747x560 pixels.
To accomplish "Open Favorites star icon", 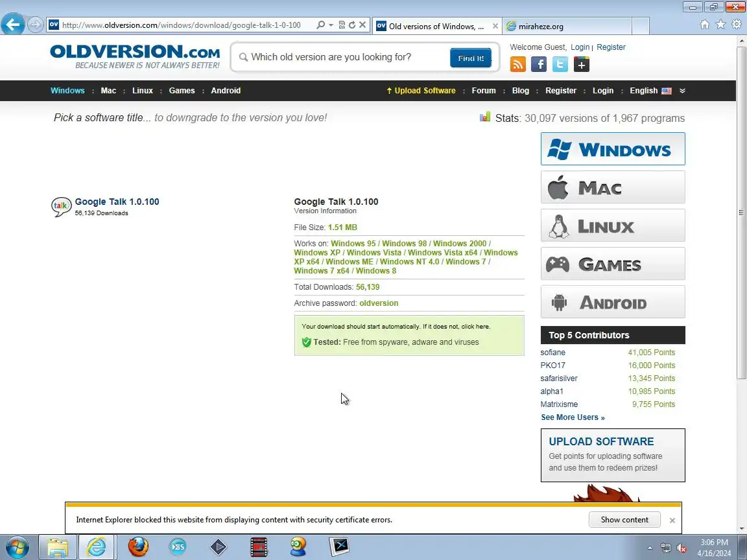I will click(x=721, y=24).
